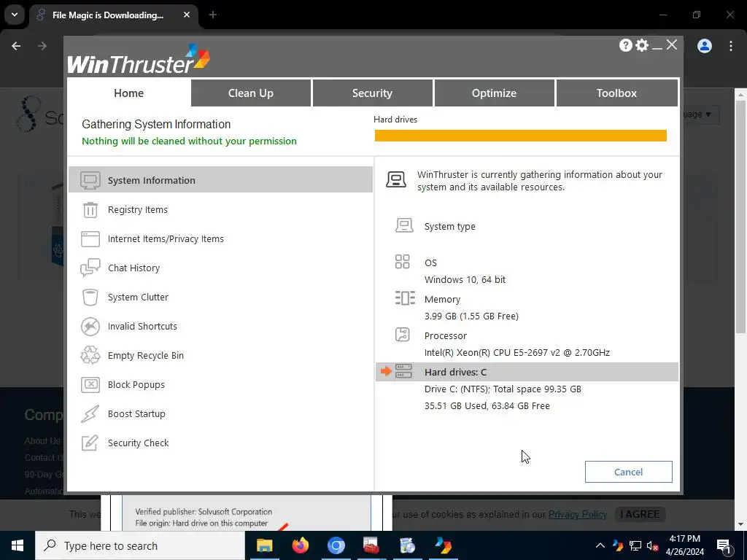
Task: Cancel the system information scan
Action: click(628, 472)
